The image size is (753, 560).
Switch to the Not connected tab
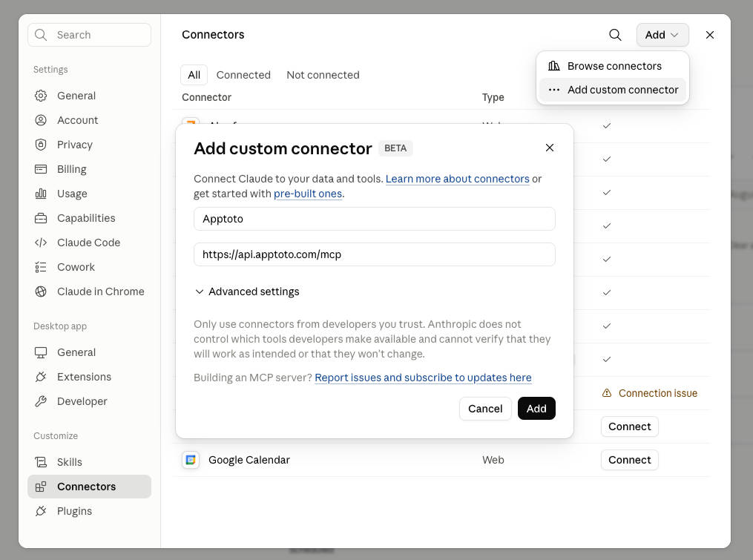point(323,75)
